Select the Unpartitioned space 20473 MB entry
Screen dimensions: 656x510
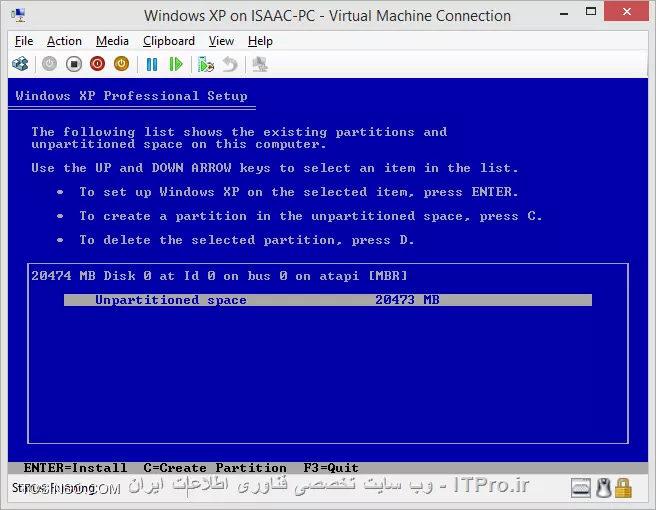328,300
